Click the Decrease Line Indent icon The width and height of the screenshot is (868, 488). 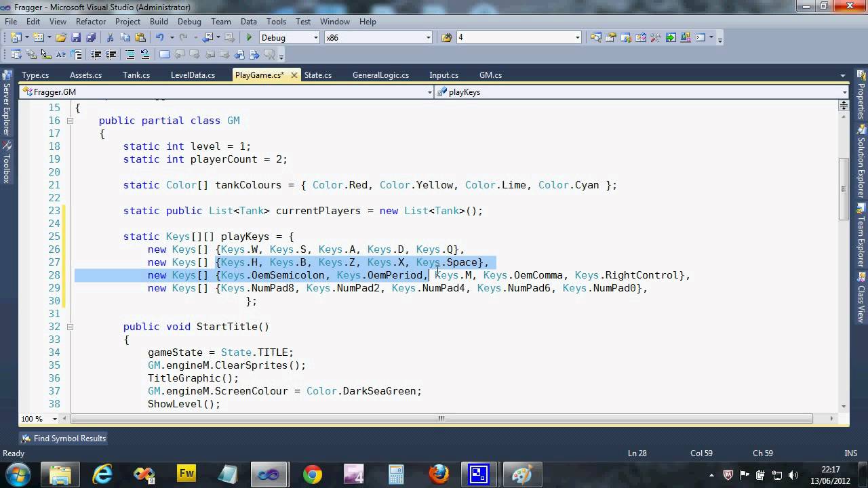[x=96, y=55]
